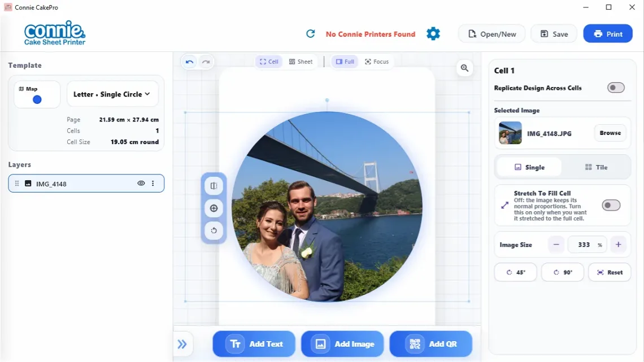This screenshot has height=362, width=644.
Task: Click the '19.05 cm round' cell size value
Action: 134,142
